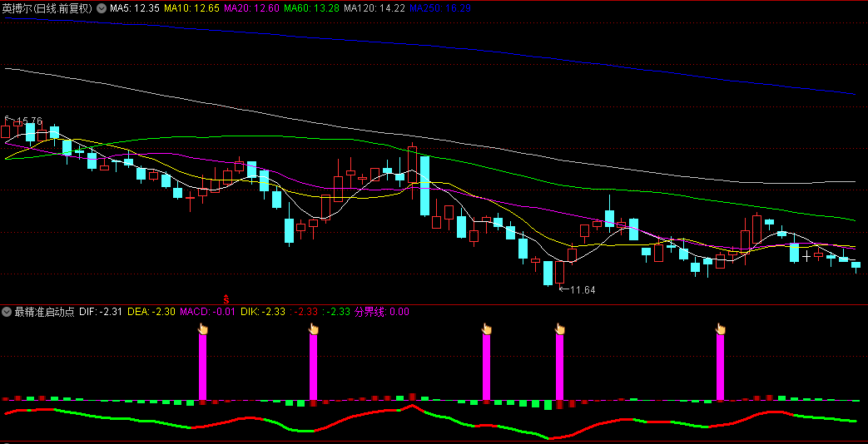This screenshot has width=868, height=444.
Task: Click the MA5: 12.35 label
Action: [x=135, y=8]
